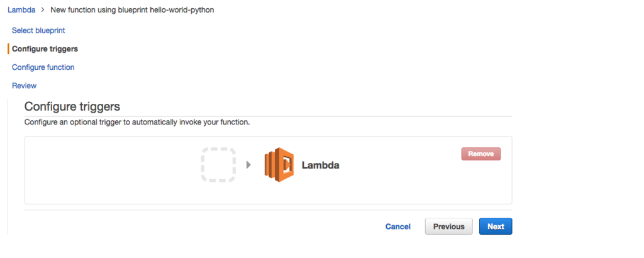Image resolution: width=644 pixels, height=258 pixels.
Task: Click the bold Lambda label beside the icon
Action: 320,165
